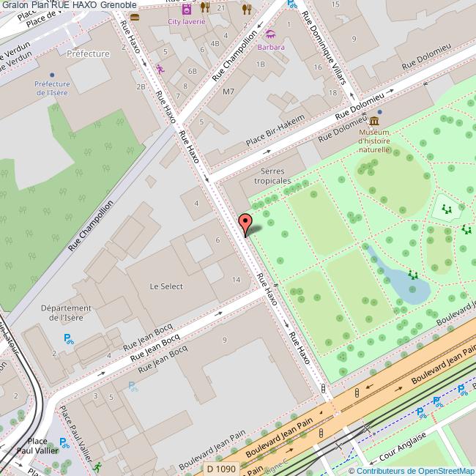Select the Muséum d'histoire naturelle museum icon

(374, 121)
